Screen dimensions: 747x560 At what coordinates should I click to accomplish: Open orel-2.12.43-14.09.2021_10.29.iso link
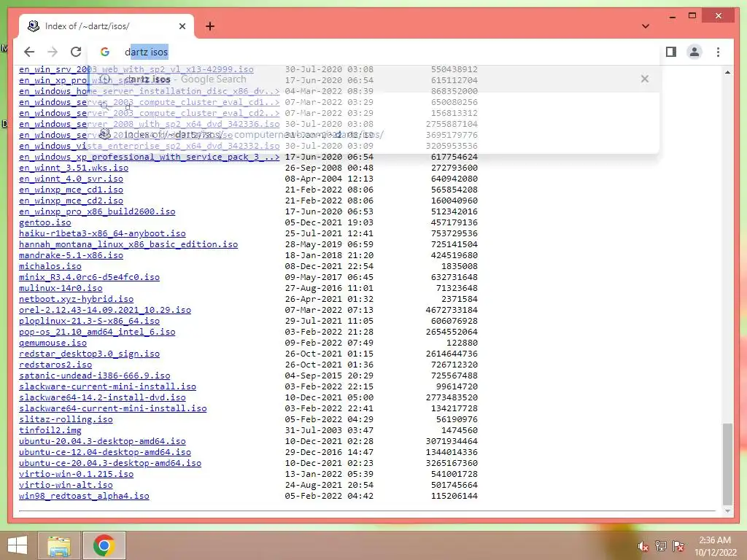(105, 310)
